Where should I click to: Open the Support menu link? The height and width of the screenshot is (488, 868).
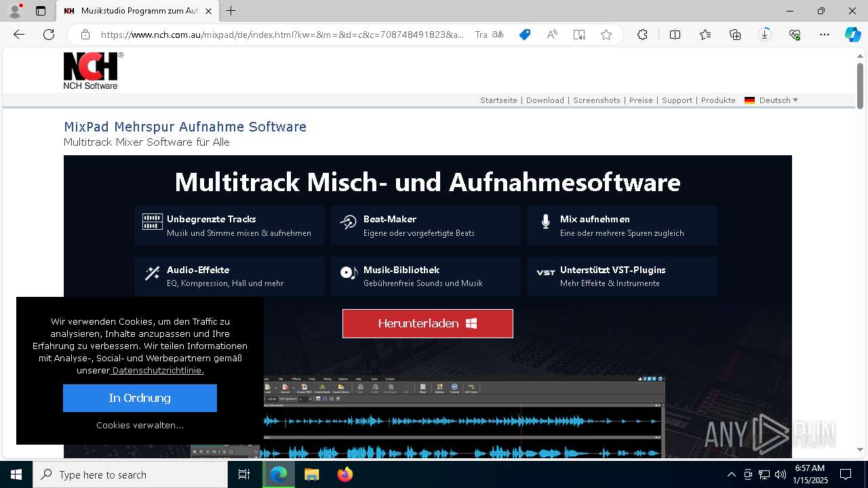(677, 100)
